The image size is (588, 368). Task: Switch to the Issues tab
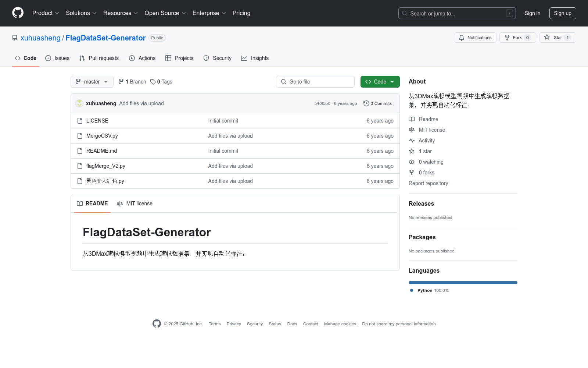coord(57,58)
